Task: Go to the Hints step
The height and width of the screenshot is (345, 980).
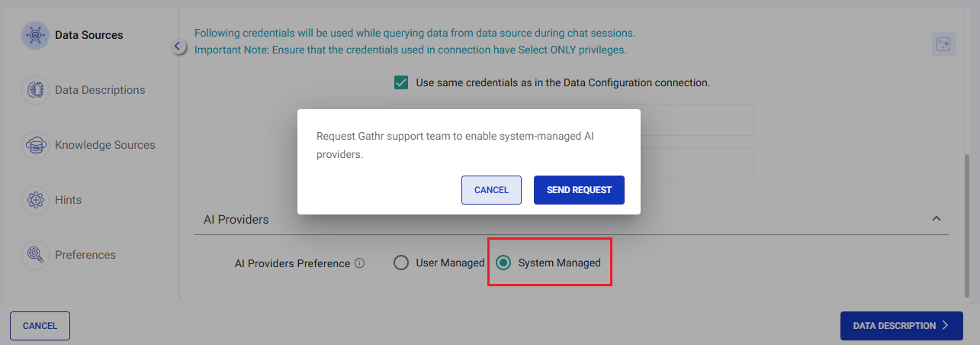Action: tap(69, 200)
